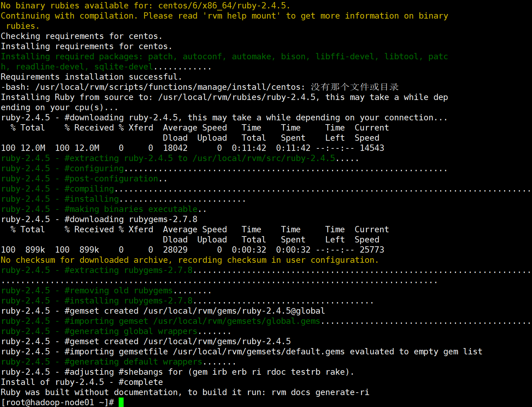Click download speed value '28029'
This screenshot has height=407, width=532.
click(175, 249)
